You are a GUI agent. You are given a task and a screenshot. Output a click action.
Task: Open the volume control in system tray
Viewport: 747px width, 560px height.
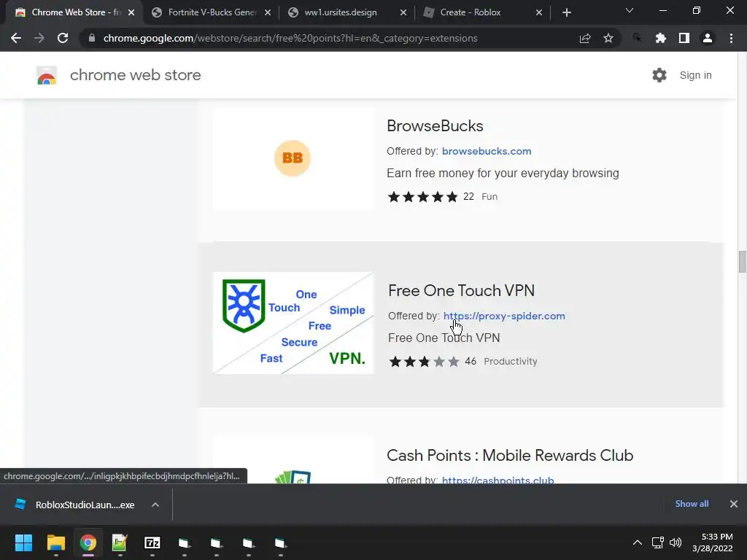(676, 542)
